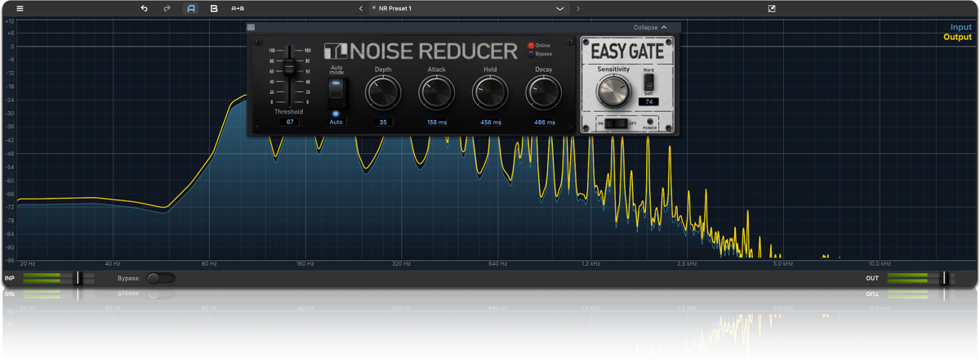Click the INP level slider handle
Screen dimensions: 980x363
[78, 278]
